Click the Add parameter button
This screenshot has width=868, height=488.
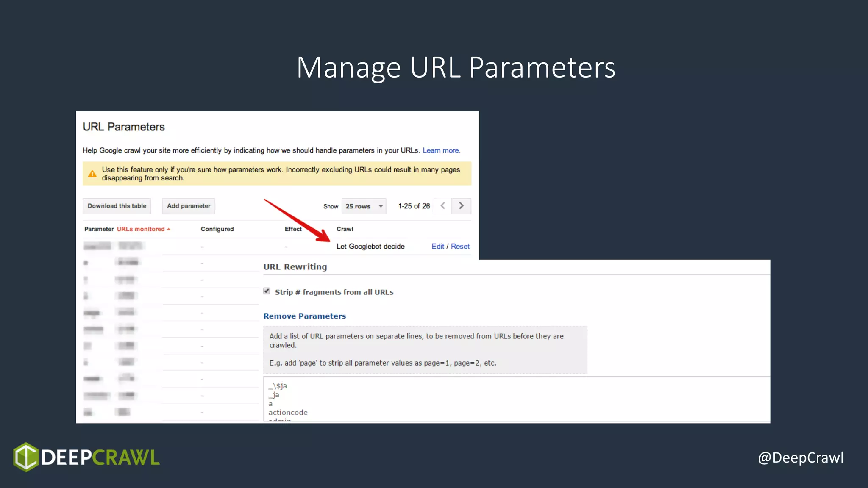pyautogui.click(x=189, y=206)
